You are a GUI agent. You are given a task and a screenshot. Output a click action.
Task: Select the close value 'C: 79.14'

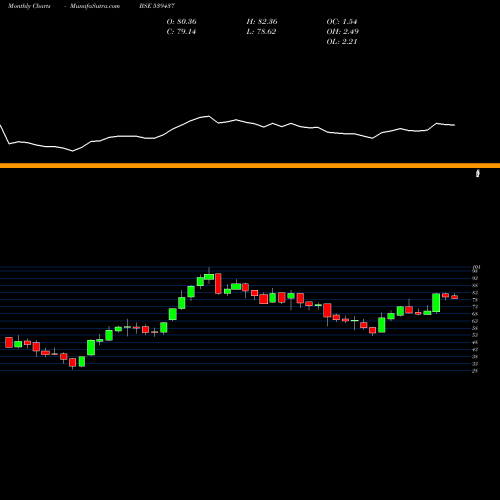pyautogui.click(x=181, y=32)
